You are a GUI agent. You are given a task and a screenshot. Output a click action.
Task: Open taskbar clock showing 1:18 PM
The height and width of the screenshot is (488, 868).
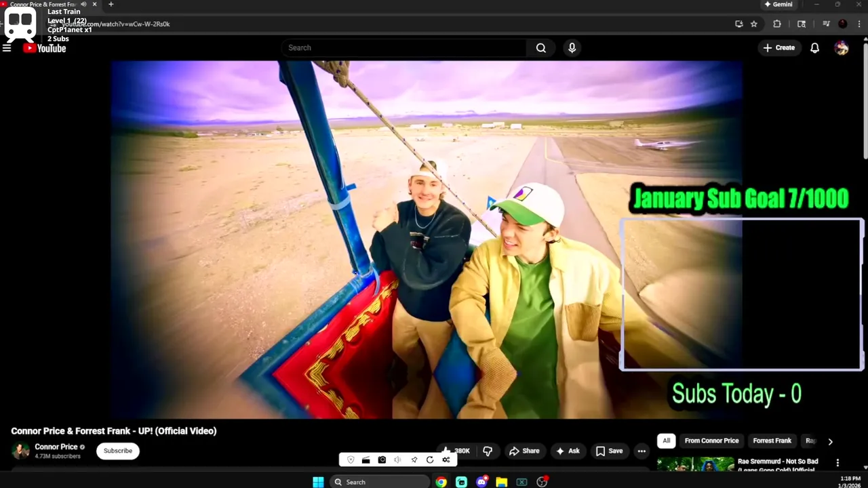850,482
